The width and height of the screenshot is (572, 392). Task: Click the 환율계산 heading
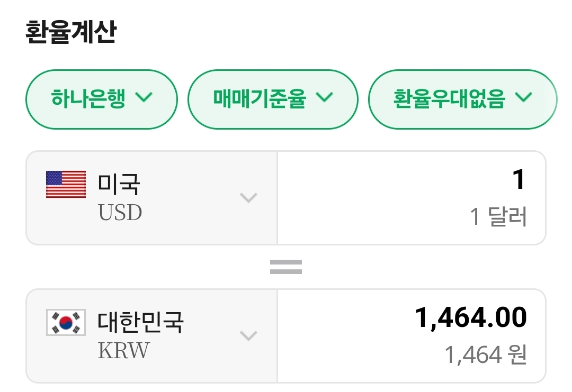tap(70, 33)
